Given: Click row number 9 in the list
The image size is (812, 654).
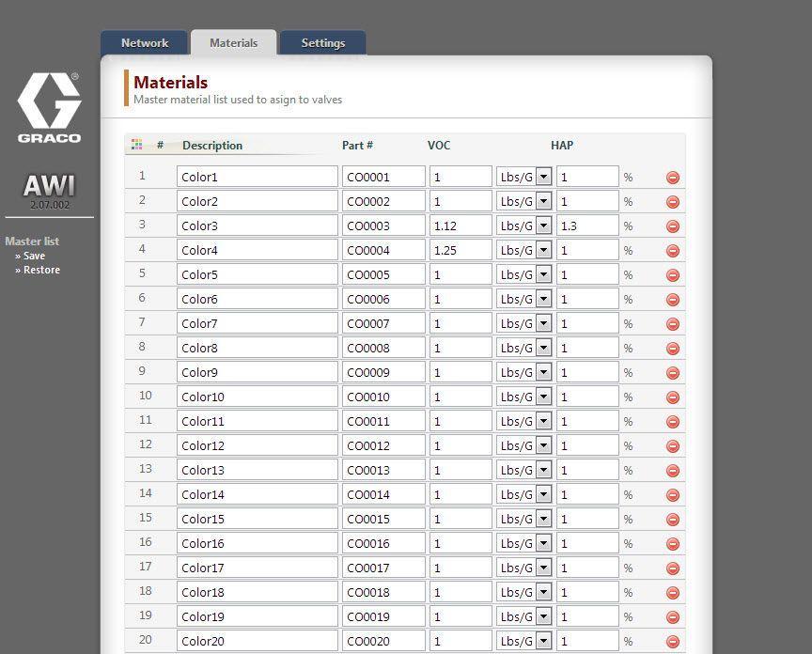Looking at the screenshot, I should (x=142, y=371).
